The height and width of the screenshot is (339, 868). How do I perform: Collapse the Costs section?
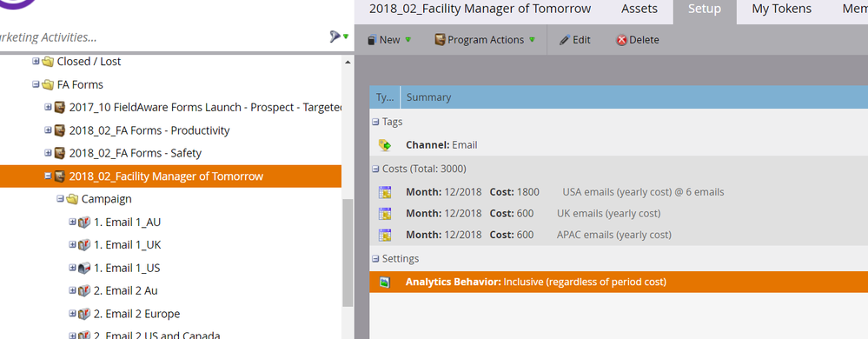376,169
